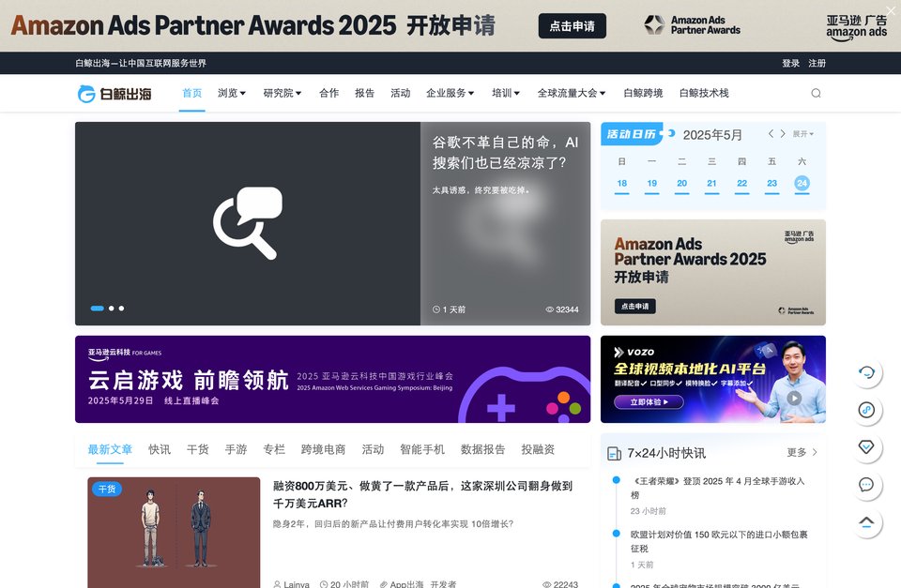Click the back-to-top arrow icon
The height and width of the screenshot is (588, 901).
pos(866,522)
